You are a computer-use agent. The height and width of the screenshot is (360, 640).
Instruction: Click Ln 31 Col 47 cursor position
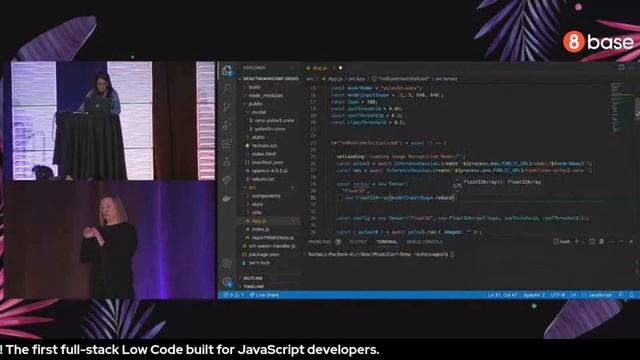[x=502, y=295]
